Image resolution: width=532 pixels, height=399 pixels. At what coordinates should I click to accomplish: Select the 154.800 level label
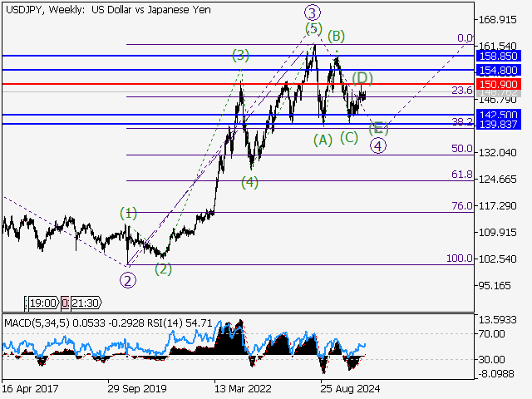500,71
